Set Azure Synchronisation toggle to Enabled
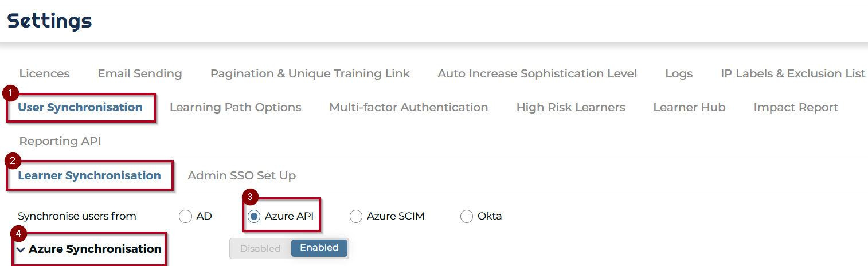This screenshot has height=266, width=868. [x=319, y=248]
